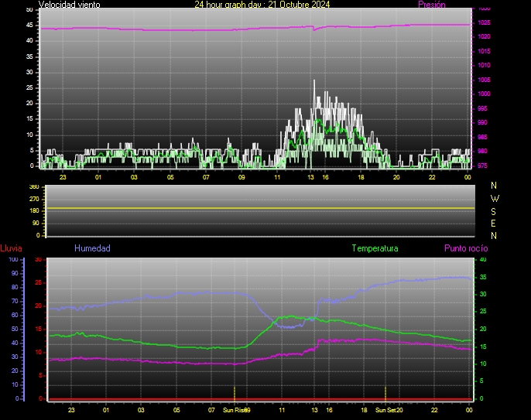
Task: Click the '24 hour graph day : 21 Octubre 2024' title
Action: (262, 5)
